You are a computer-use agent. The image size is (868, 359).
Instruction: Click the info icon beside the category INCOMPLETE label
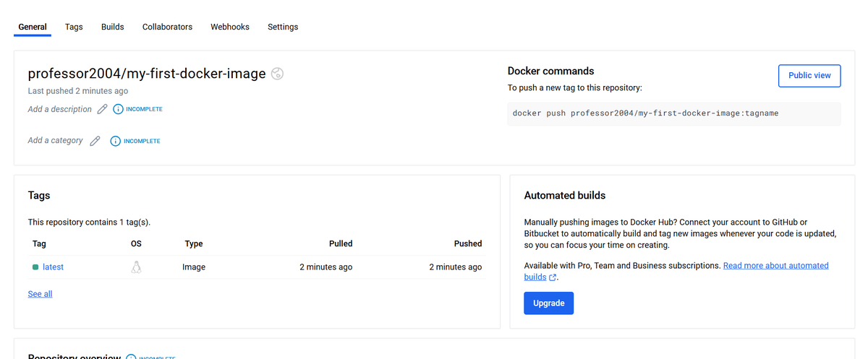click(x=115, y=141)
